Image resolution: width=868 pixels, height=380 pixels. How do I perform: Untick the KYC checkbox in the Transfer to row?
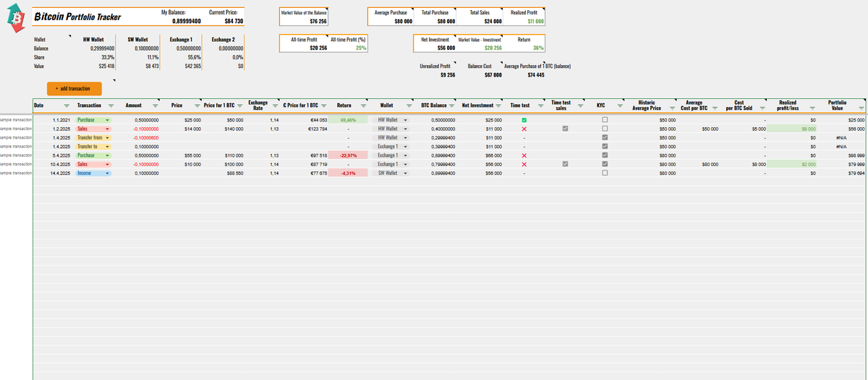(605, 147)
